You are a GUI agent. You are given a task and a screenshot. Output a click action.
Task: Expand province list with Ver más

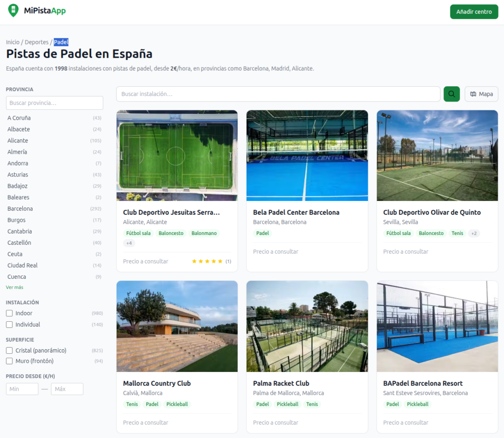pyautogui.click(x=14, y=287)
